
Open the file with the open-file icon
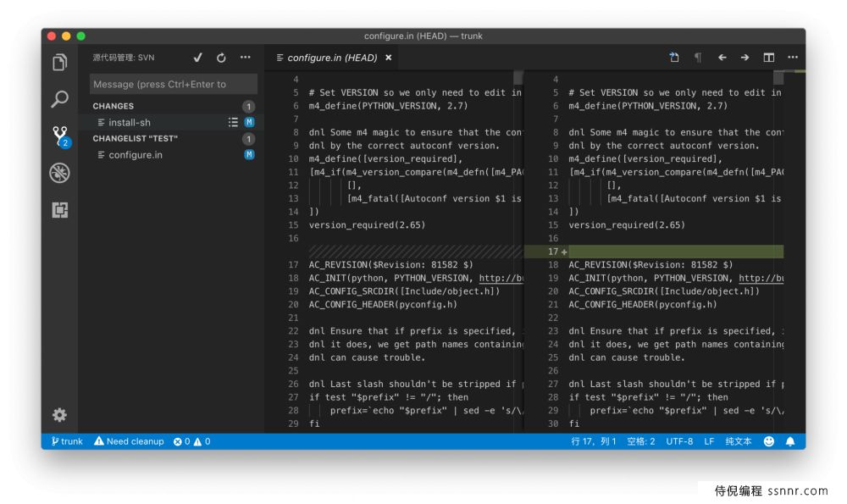point(674,58)
